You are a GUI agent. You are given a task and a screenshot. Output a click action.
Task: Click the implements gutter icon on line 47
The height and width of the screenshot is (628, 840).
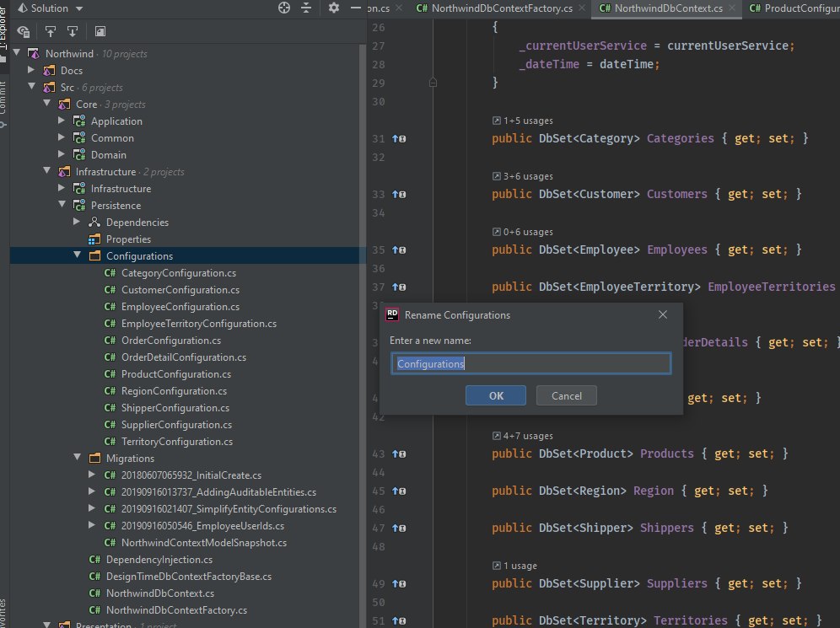(x=399, y=528)
